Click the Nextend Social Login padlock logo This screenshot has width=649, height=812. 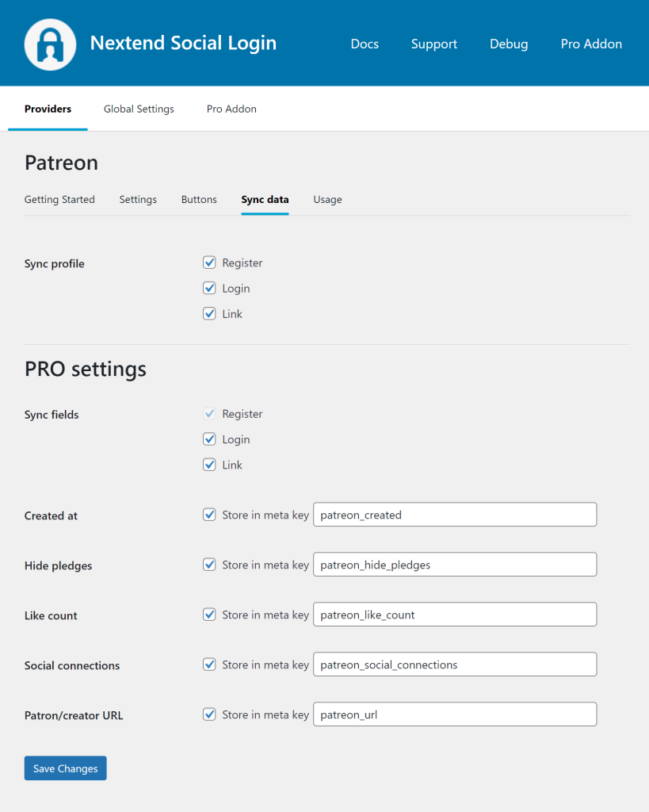click(x=50, y=44)
